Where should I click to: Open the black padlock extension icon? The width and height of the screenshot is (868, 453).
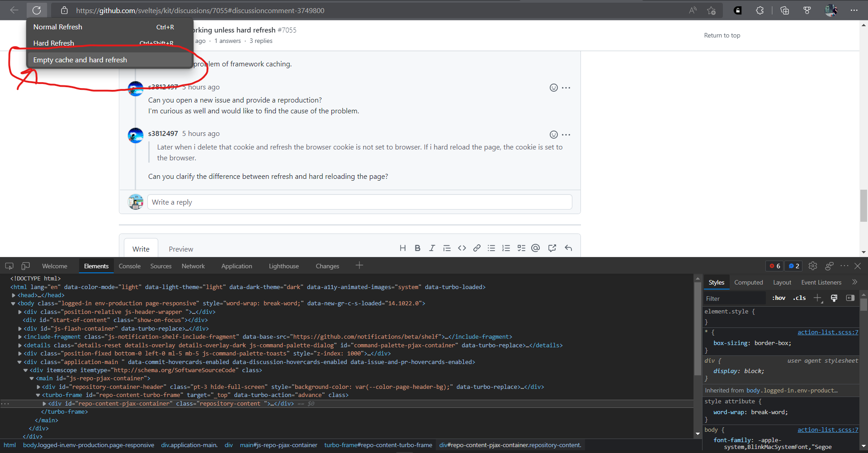tap(738, 10)
